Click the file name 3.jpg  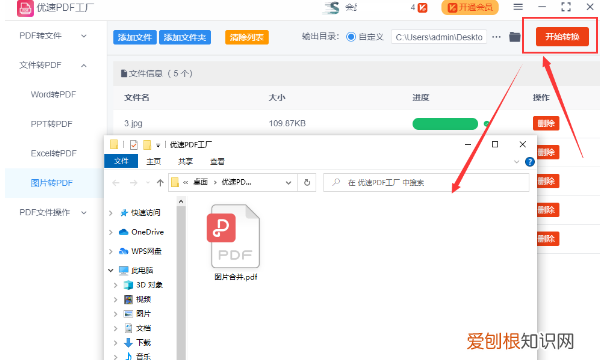(x=133, y=124)
